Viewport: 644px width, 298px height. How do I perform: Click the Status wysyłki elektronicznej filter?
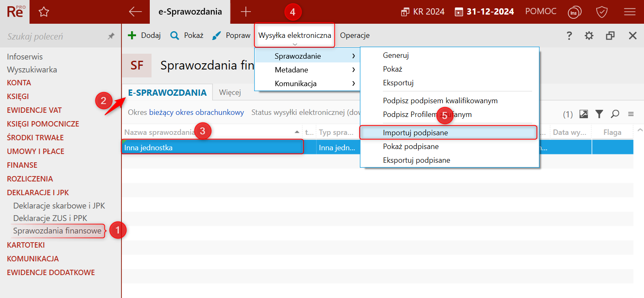pos(306,112)
